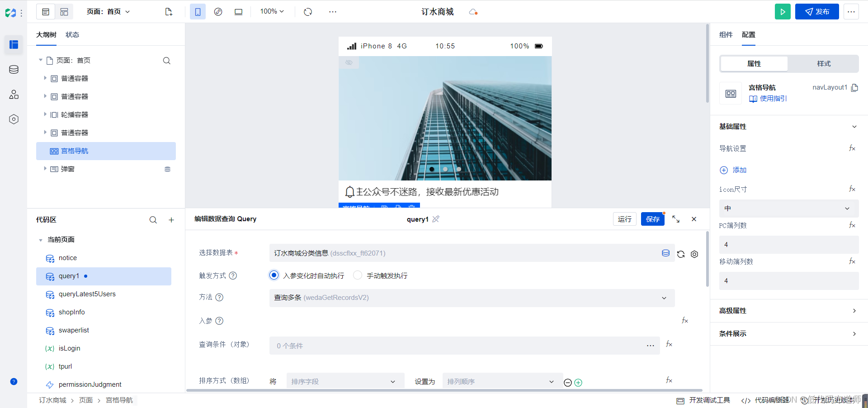Viewport: 868px width, 408px height.
Task: Expand the 轮播容器 tree node
Action: click(x=45, y=114)
